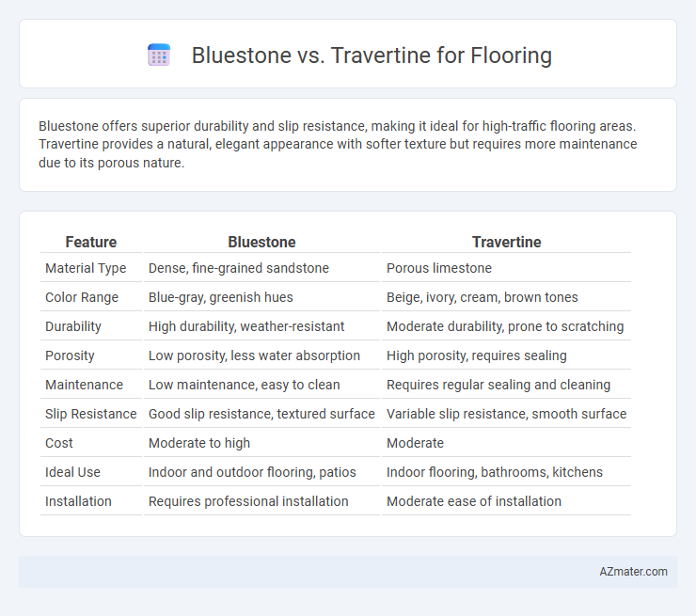
Task: Click the 'Color Range' row label
Action: 82,297
